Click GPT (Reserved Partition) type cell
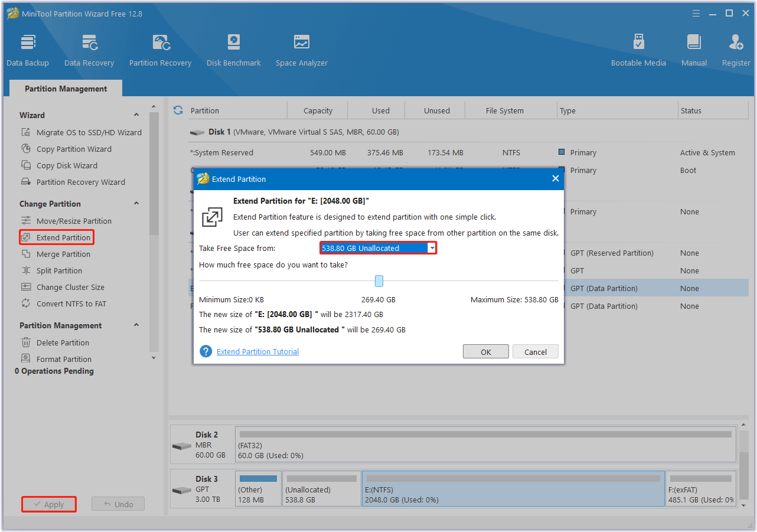The width and height of the screenshot is (757, 532). [x=612, y=253]
